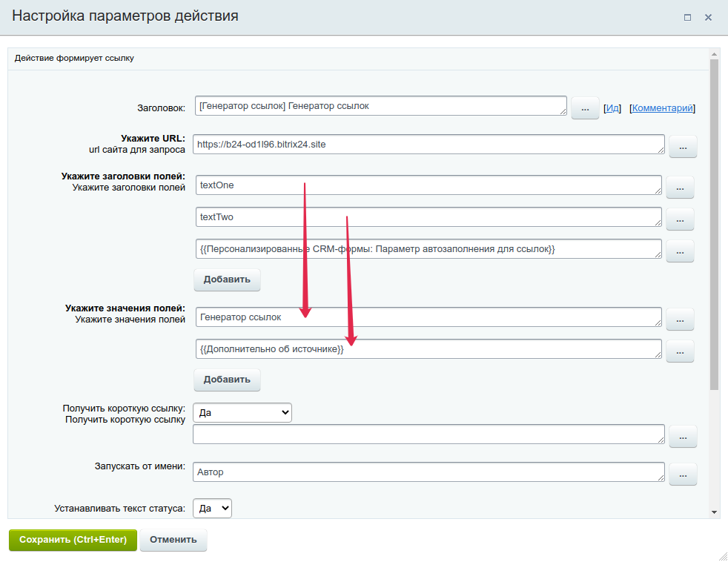This screenshot has width=728, height=562.
Task: Click ellipsis button next to textOne field
Action: [x=680, y=188]
